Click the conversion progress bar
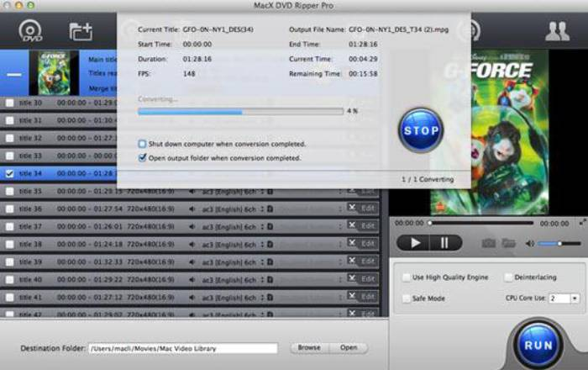This screenshot has width=588, height=370. [240, 111]
